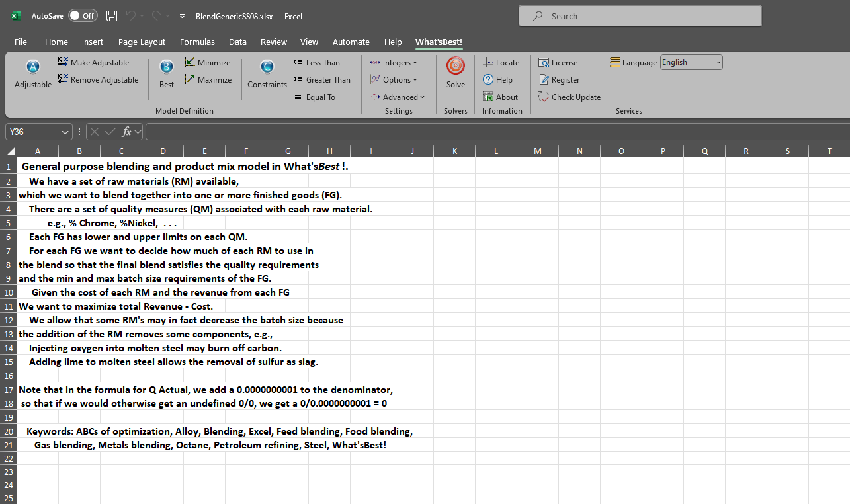Click the Constraints button

[267, 73]
